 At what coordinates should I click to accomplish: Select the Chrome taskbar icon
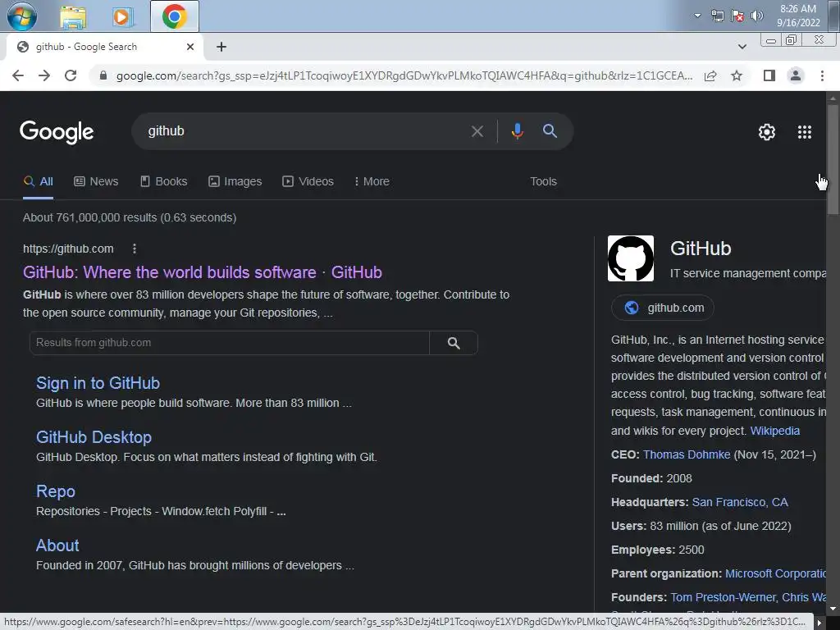click(x=175, y=16)
